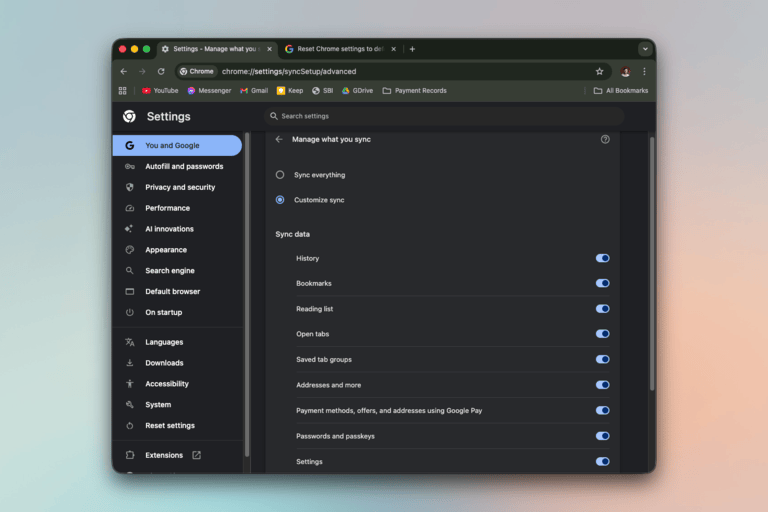Image resolution: width=768 pixels, height=512 pixels.
Task: Open Appearance settings section
Action: pos(177,250)
